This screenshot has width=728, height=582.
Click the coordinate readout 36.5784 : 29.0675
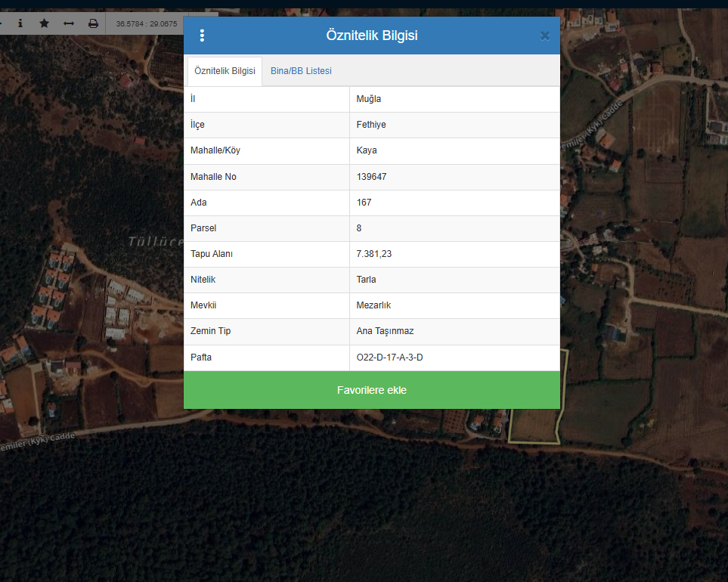coord(147,24)
